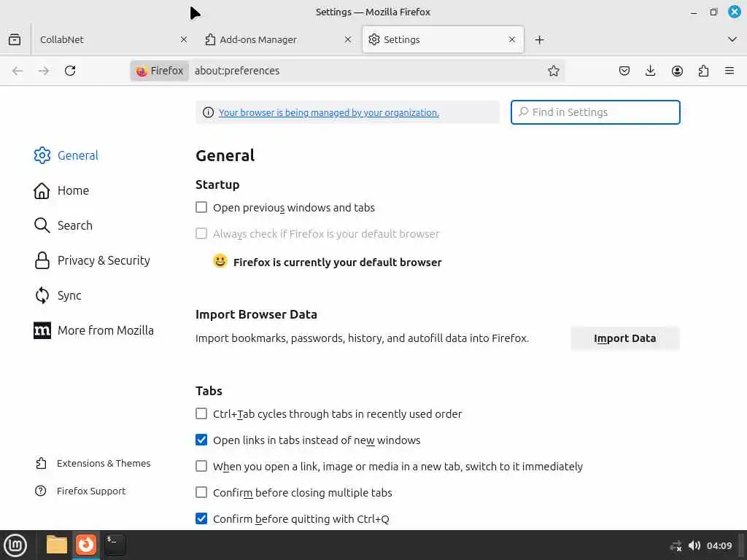Viewport: 747px width, 560px height.
Task: Enable Open previous windows and tabs
Action: [x=201, y=208]
